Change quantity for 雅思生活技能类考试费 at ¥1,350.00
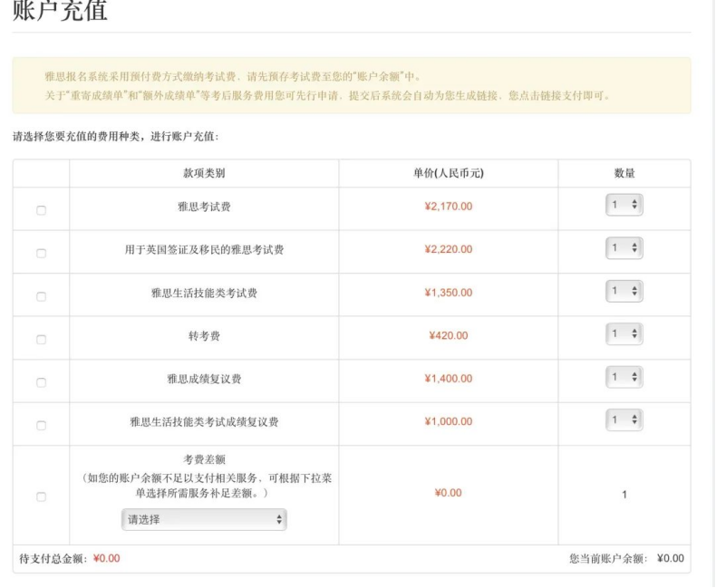716x588 pixels. tap(624, 291)
